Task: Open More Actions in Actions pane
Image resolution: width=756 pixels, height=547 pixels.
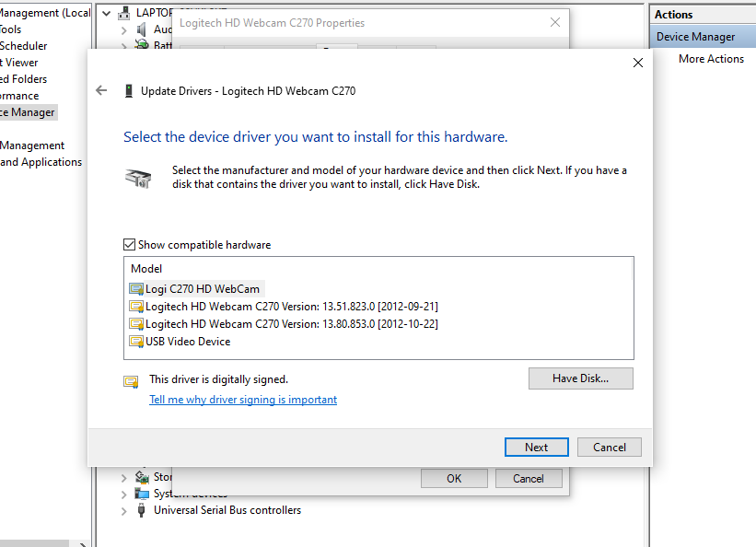Action: (711, 59)
